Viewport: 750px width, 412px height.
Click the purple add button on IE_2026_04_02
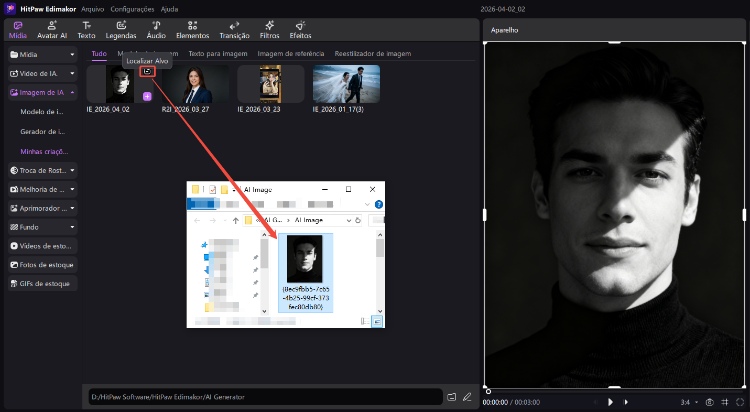pos(147,96)
